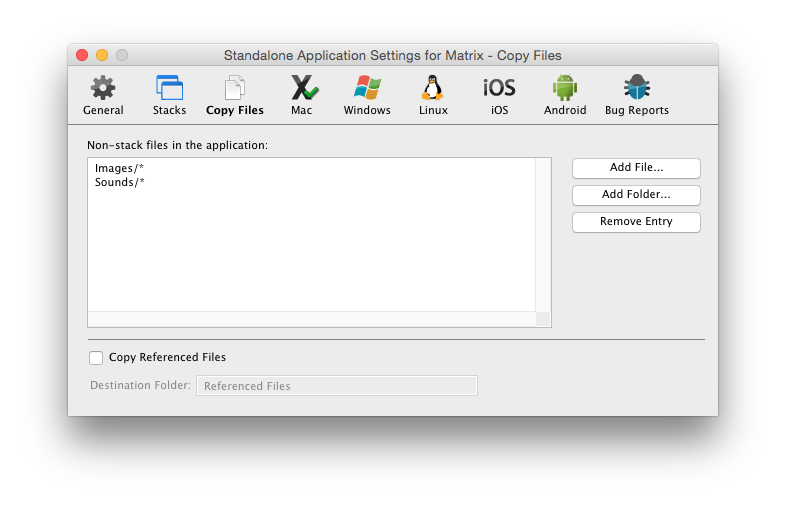Select the Images/* entry in list

coord(120,168)
